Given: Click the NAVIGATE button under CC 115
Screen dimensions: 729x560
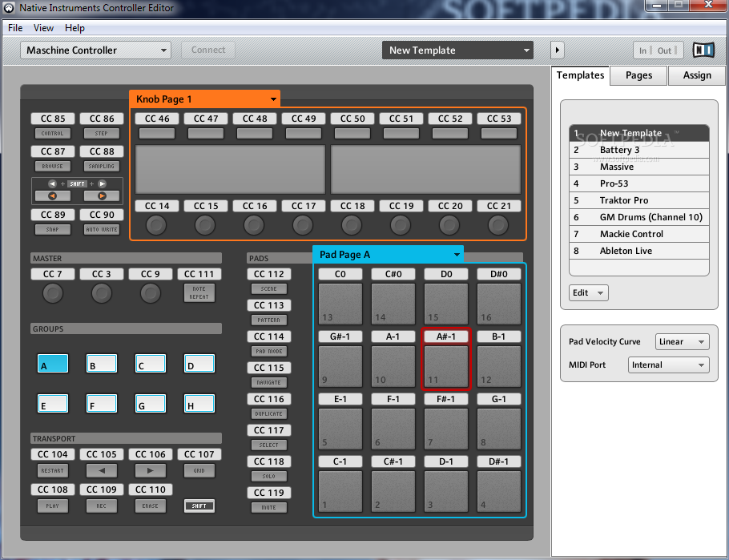Looking at the screenshot, I should point(268,382).
